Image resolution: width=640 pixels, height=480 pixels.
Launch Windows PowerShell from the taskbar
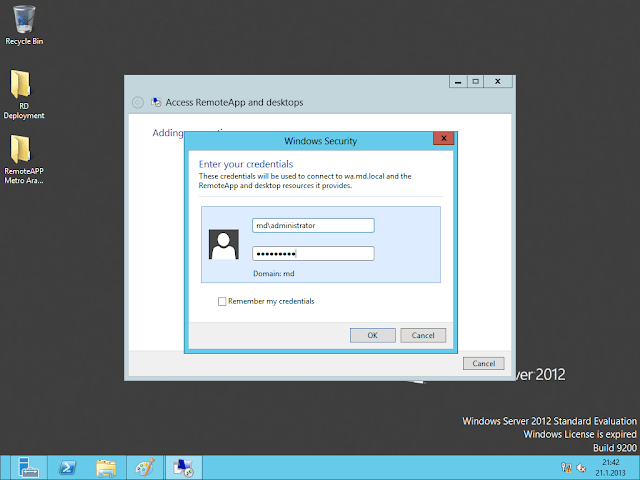tap(67, 467)
